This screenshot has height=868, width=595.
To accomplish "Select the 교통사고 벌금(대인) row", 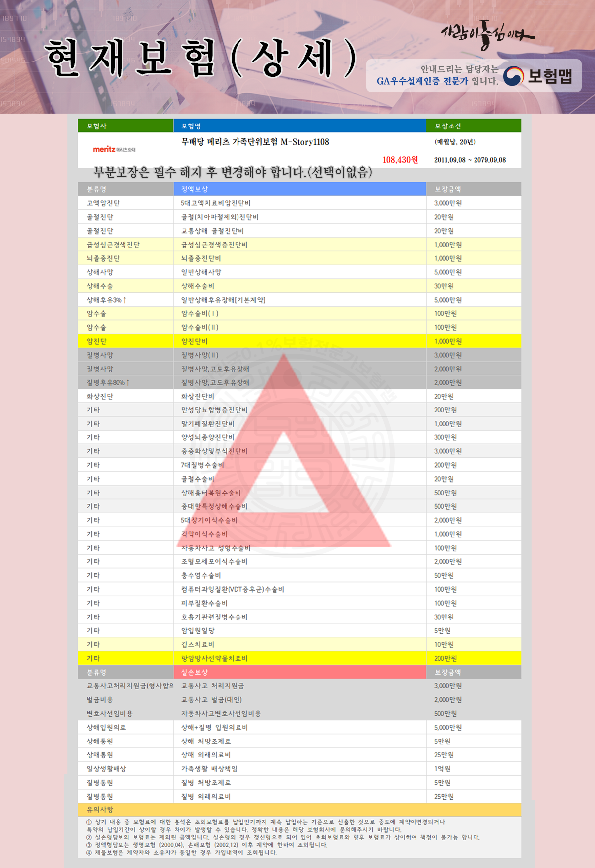I will pos(299,700).
